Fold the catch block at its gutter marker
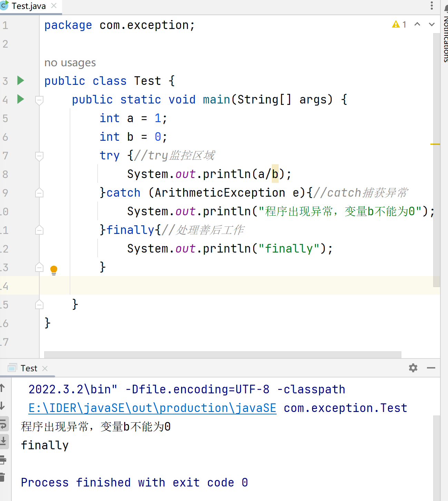The width and height of the screenshot is (448, 501). [x=39, y=193]
